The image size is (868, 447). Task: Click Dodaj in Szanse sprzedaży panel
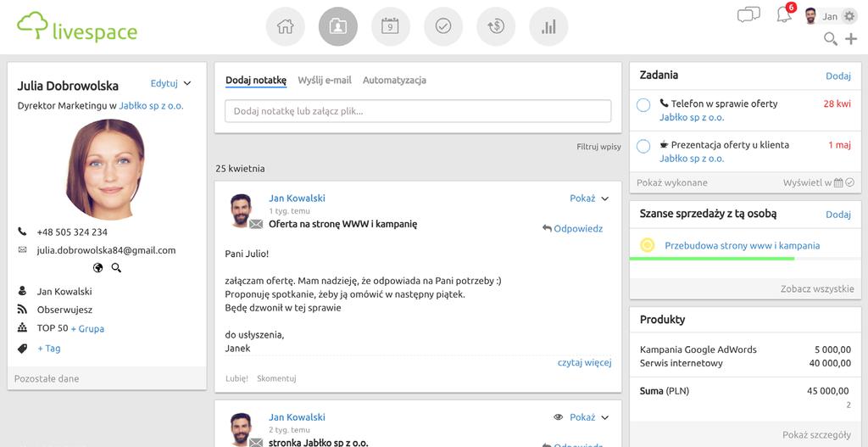[x=838, y=215]
